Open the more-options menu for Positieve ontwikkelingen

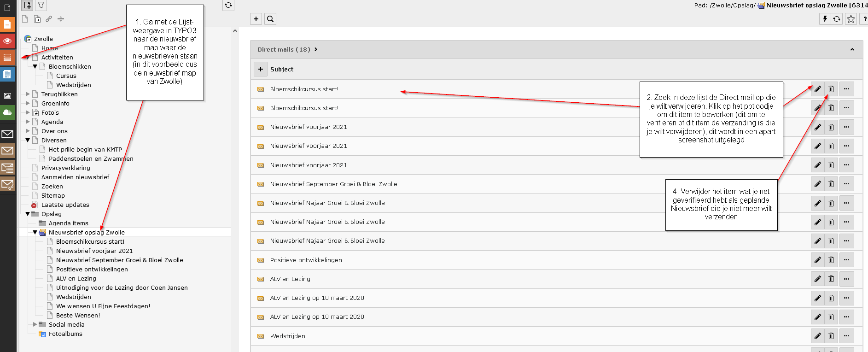point(846,260)
